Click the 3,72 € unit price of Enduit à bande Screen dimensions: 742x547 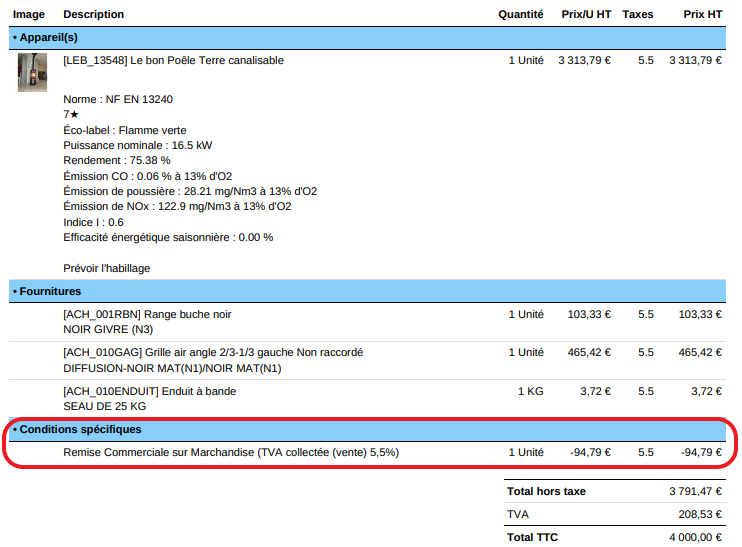coord(596,391)
